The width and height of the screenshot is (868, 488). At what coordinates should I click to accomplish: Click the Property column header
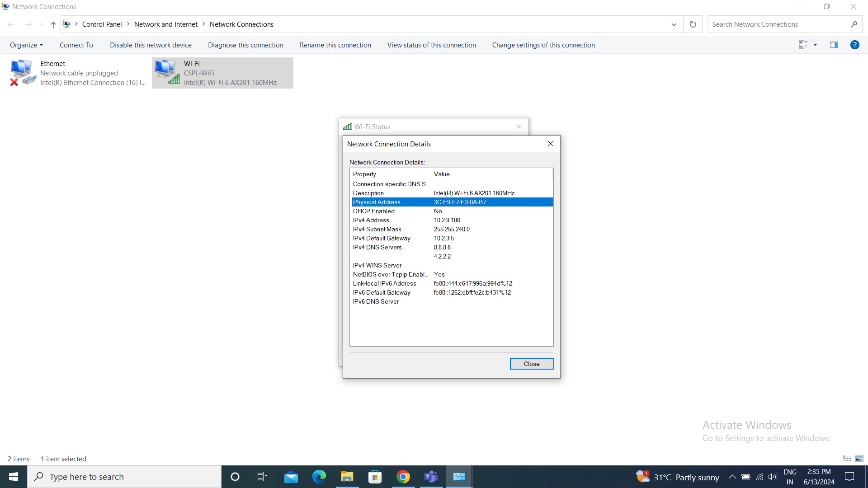click(x=391, y=174)
